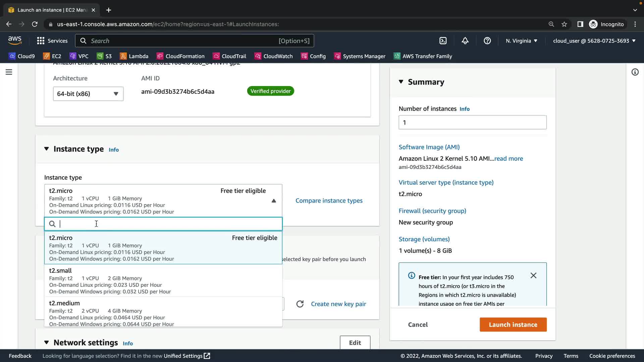Collapse the Summary panel
Viewport: 644px width, 362px height.
[401, 82]
